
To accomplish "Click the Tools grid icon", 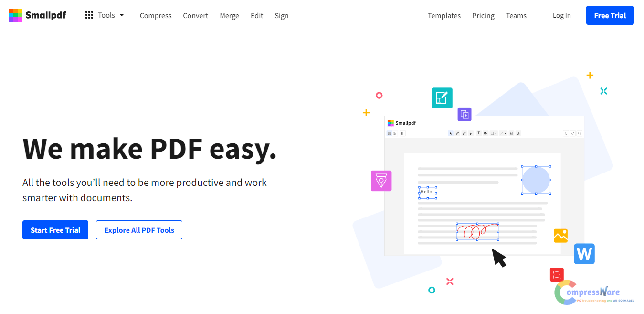I will coord(89,15).
